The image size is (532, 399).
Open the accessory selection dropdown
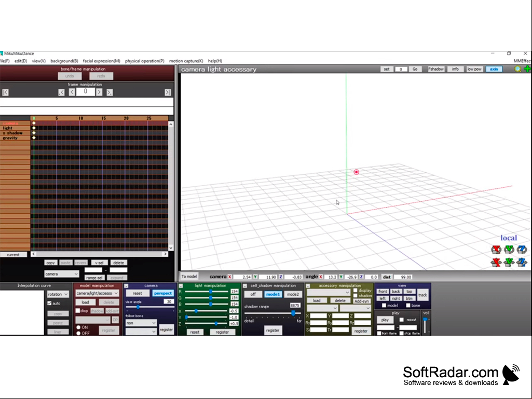(328, 292)
